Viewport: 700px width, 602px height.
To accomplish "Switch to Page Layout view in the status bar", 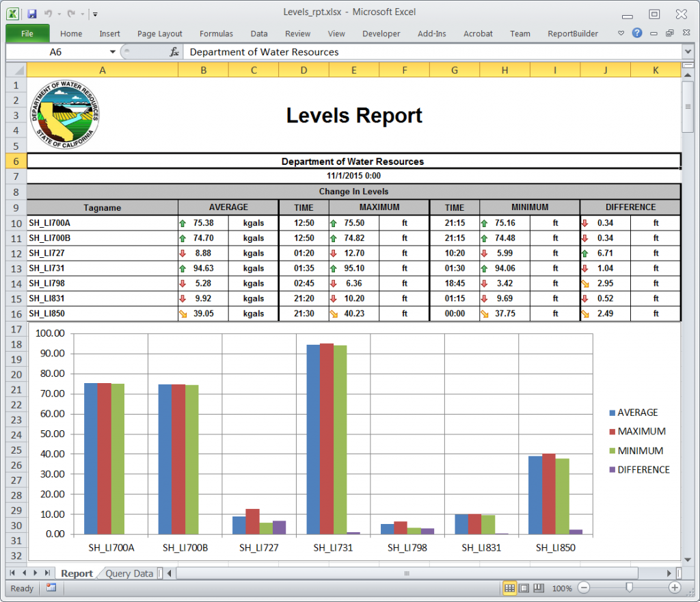I will 523,588.
